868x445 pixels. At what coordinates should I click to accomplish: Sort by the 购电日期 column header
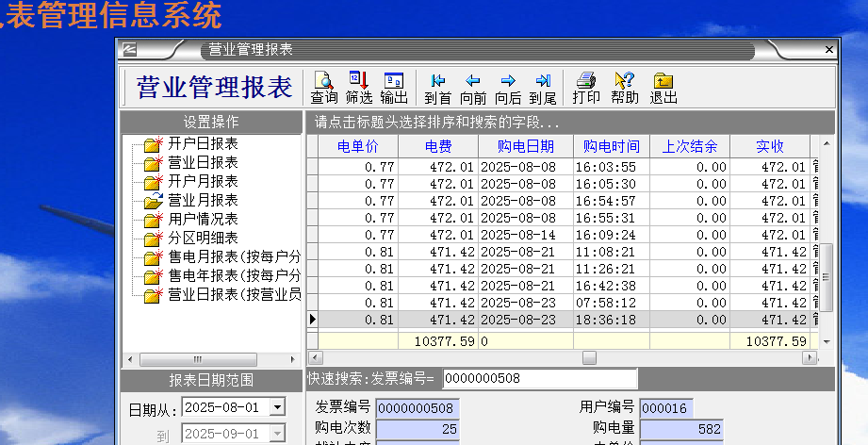(526, 146)
